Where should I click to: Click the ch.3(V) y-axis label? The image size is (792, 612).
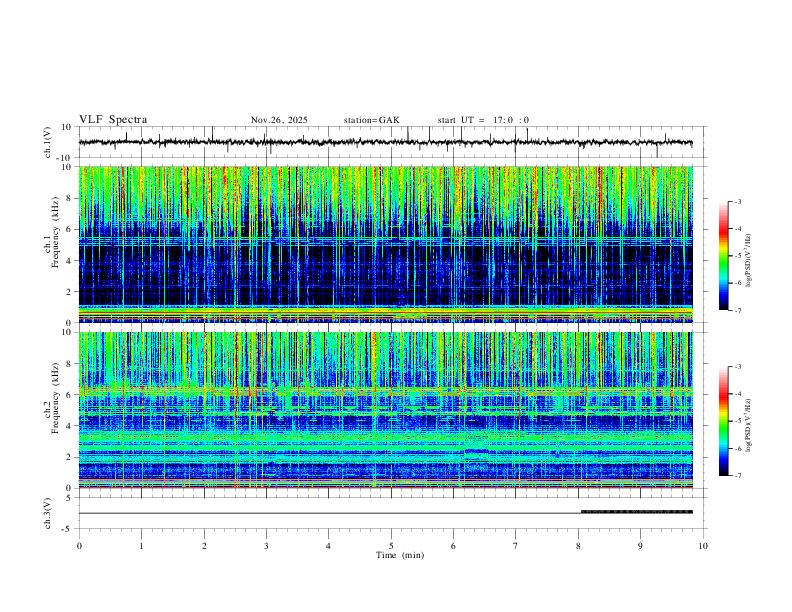tap(48, 514)
